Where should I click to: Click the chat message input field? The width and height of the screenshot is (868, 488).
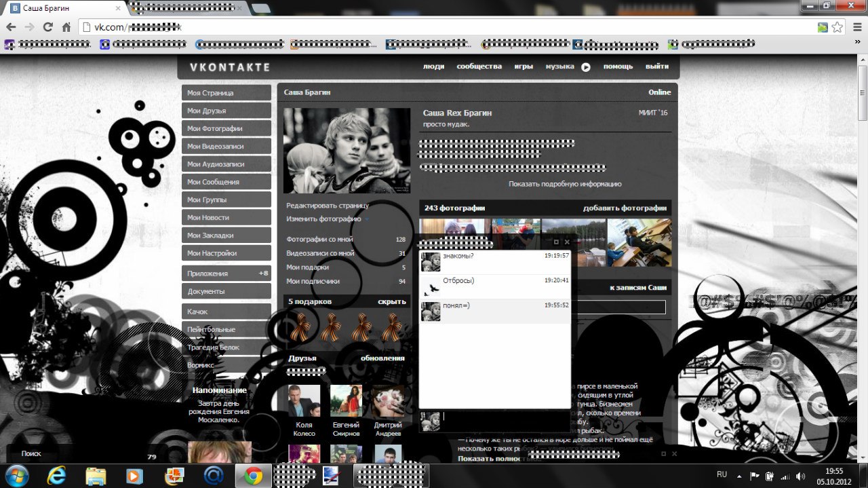click(506, 421)
